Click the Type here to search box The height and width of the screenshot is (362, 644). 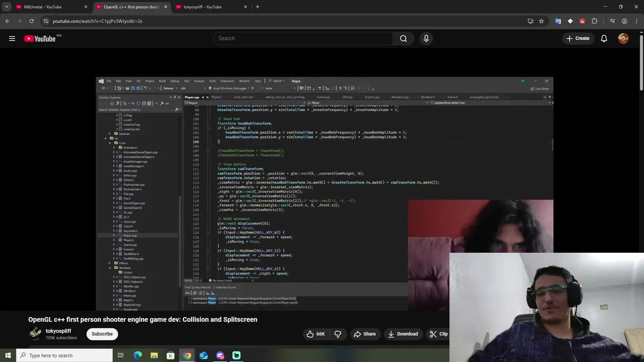click(x=64, y=355)
